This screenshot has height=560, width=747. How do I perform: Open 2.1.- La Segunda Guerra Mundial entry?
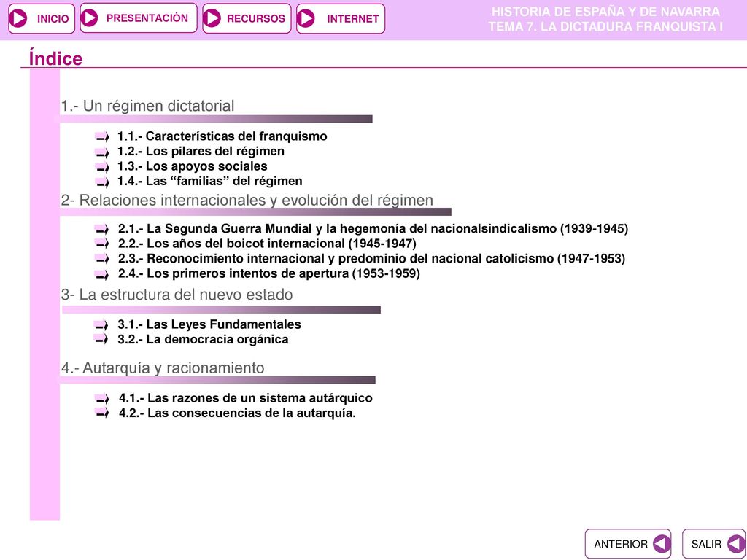[373, 228]
